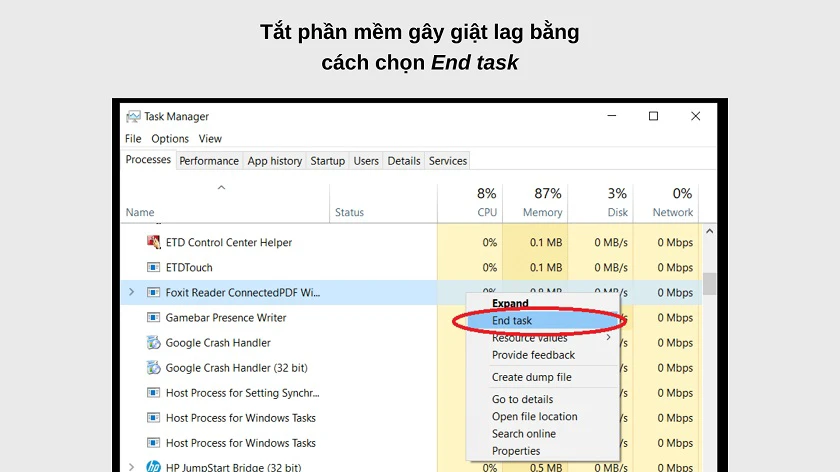The width and height of the screenshot is (840, 472).
Task: Switch to the Performance tab
Action: [x=209, y=161]
